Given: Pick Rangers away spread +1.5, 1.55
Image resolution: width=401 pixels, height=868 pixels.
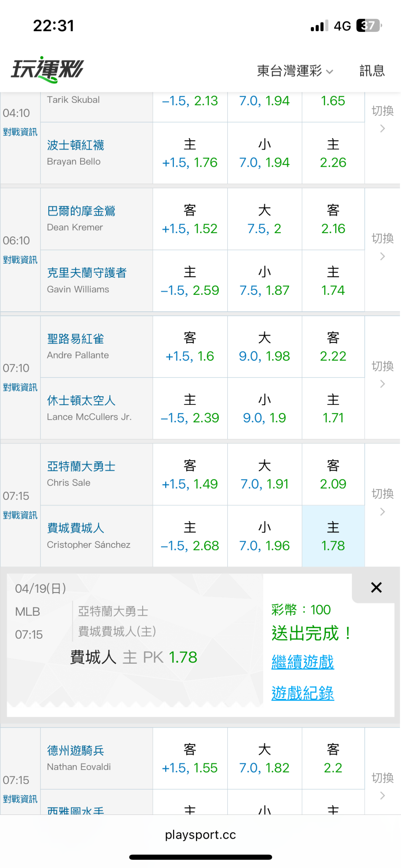Looking at the screenshot, I should [190, 759].
